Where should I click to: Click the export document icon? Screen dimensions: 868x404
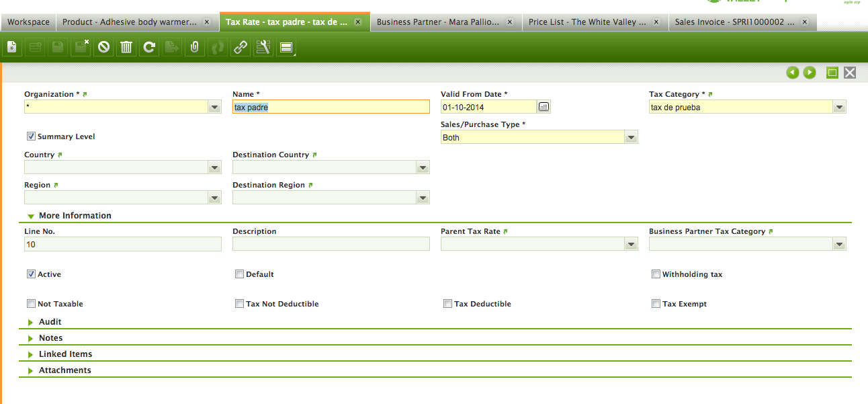(172, 47)
